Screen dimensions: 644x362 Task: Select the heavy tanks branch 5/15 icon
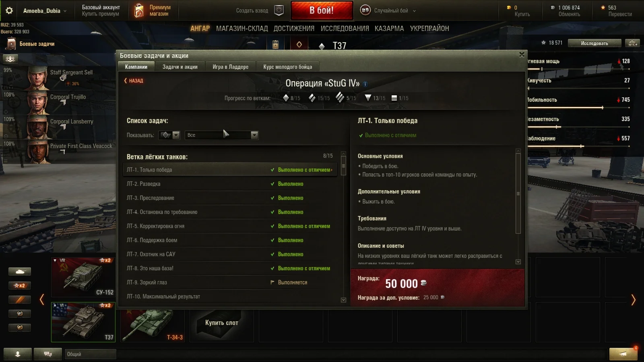[x=340, y=97]
